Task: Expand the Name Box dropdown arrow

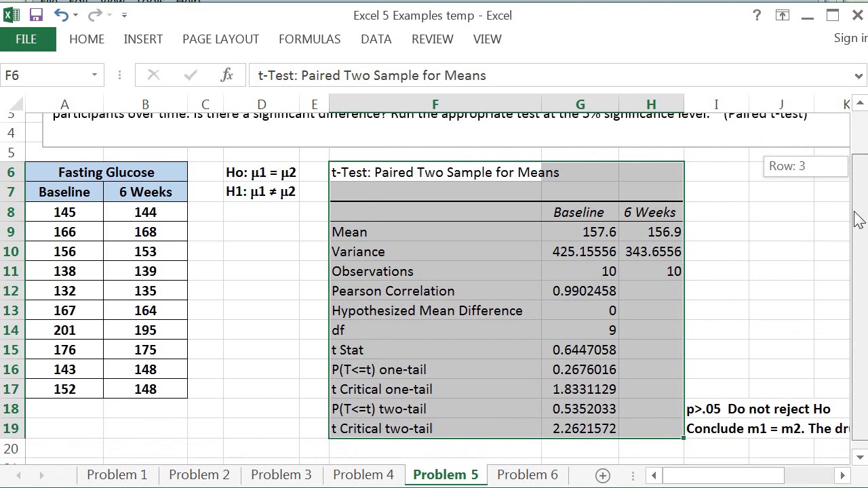Action: 94,75
